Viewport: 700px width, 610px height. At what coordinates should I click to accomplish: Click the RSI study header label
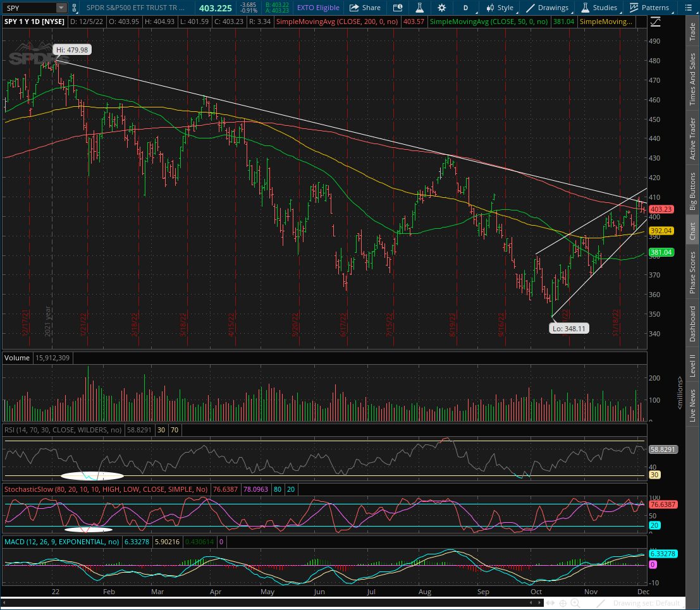63,430
